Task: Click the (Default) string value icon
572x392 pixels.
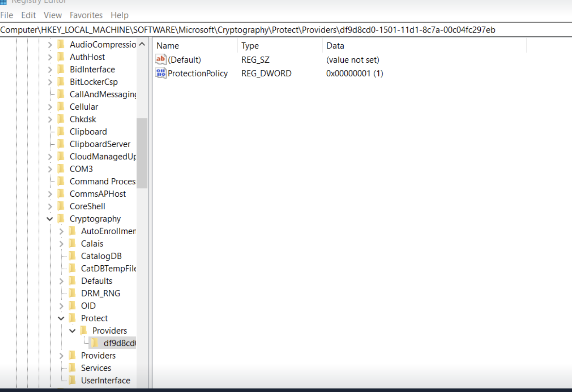Action: click(161, 59)
